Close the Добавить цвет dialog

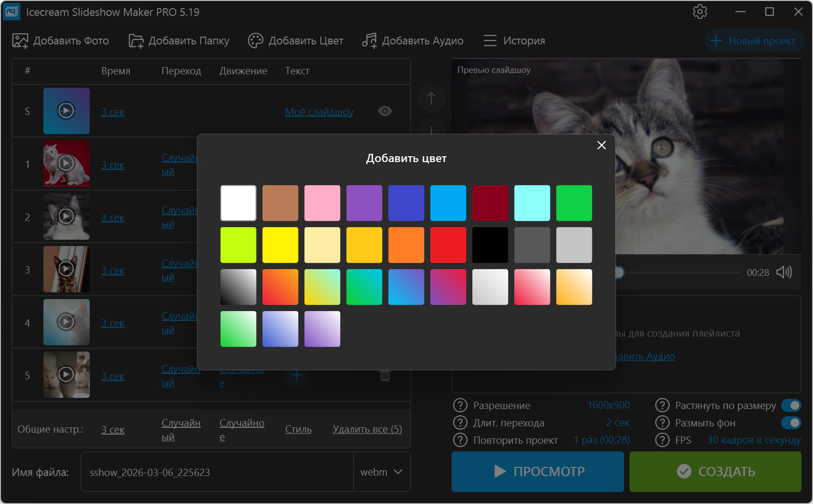pyautogui.click(x=601, y=145)
